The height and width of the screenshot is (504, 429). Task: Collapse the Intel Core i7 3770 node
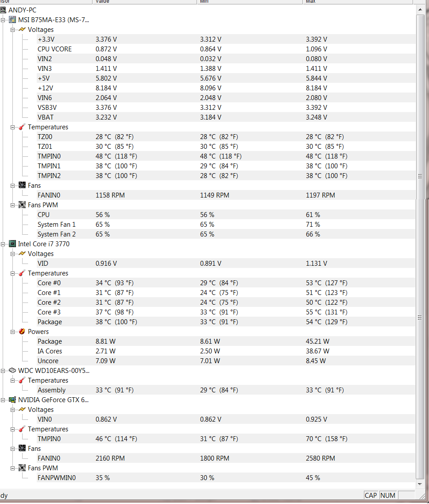pyautogui.click(x=3, y=244)
